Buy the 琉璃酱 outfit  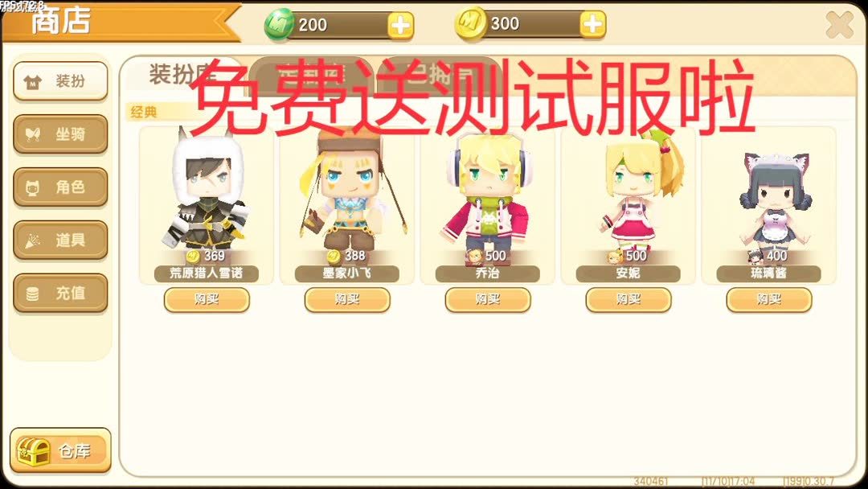pyautogui.click(x=769, y=300)
